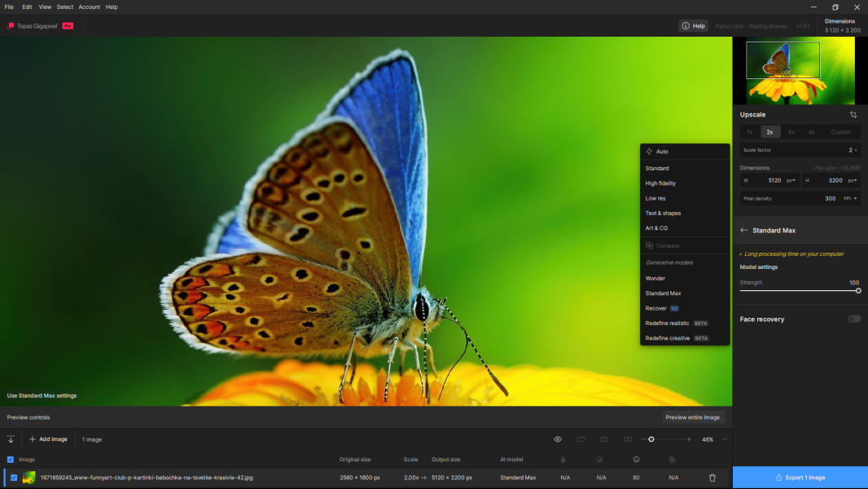Go back using the Standard Max arrow

point(743,231)
